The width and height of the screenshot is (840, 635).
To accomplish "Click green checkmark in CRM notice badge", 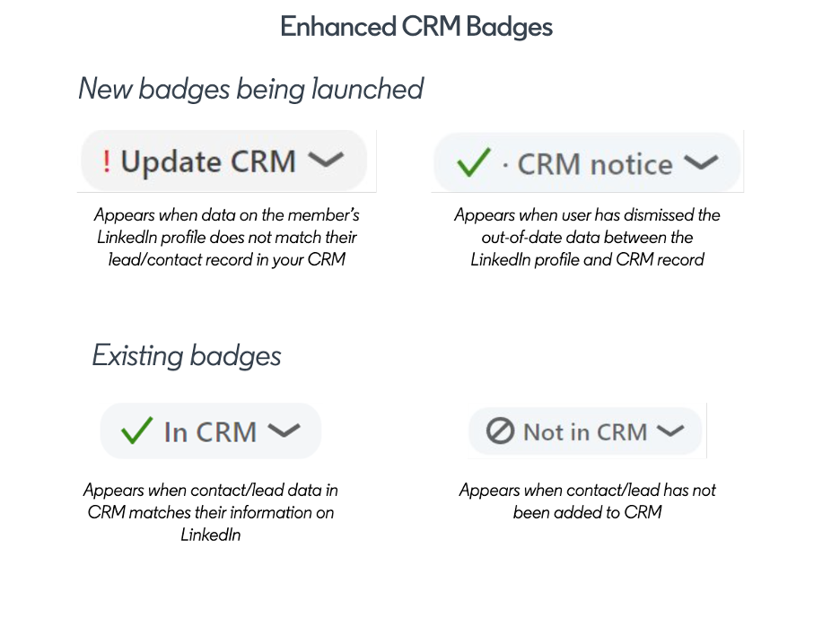I will point(473,162).
